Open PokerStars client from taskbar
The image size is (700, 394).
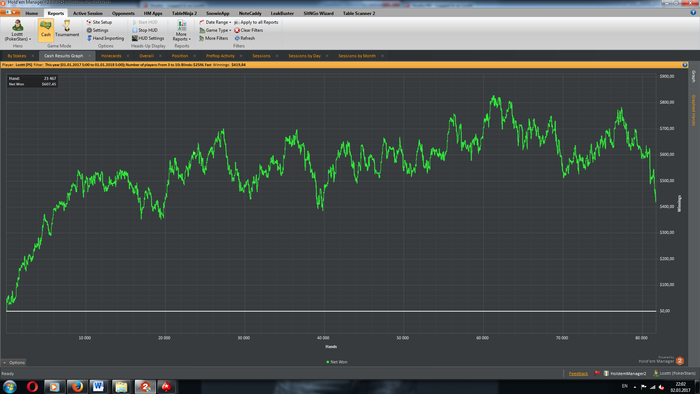tap(166, 386)
